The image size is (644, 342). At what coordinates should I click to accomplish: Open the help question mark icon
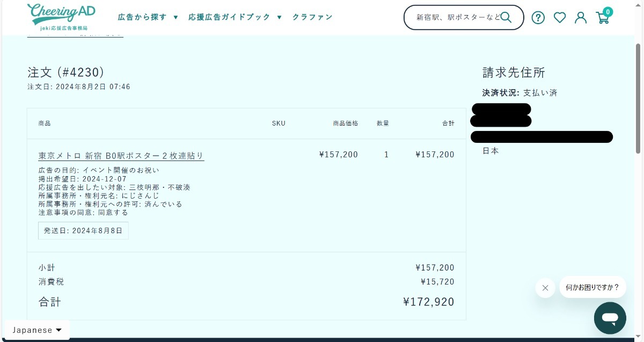[538, 18]
